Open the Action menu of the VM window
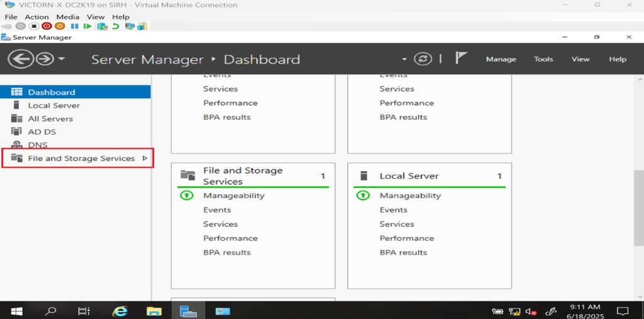The height and width of the screenshot is (319, 644). 36,17
